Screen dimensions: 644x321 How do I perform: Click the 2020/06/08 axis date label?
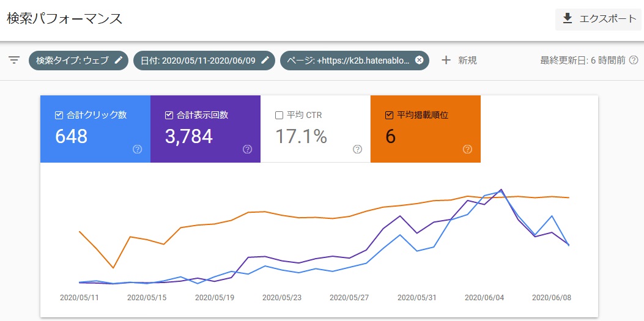click(551, 298)
